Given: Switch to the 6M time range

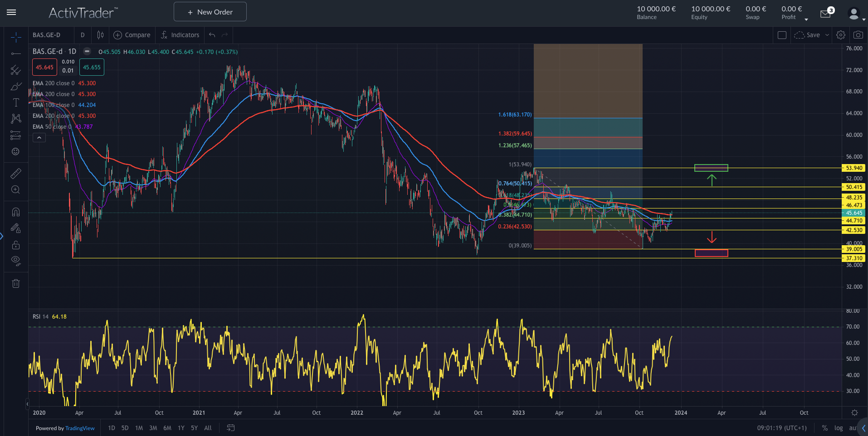Looking at the screenshot, I should (167, 428).
